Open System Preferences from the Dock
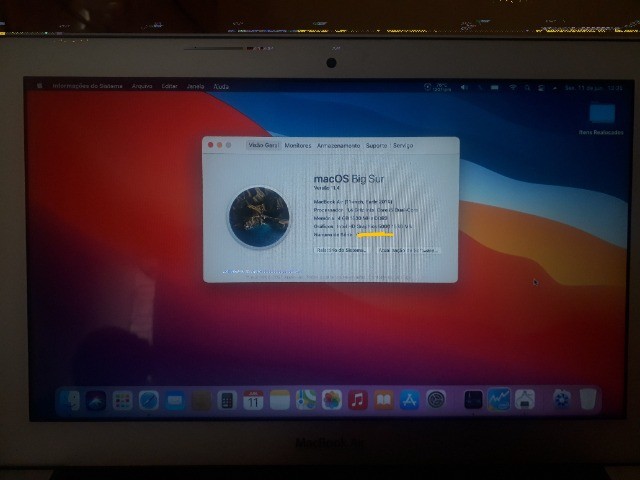 tap(436, 400)
